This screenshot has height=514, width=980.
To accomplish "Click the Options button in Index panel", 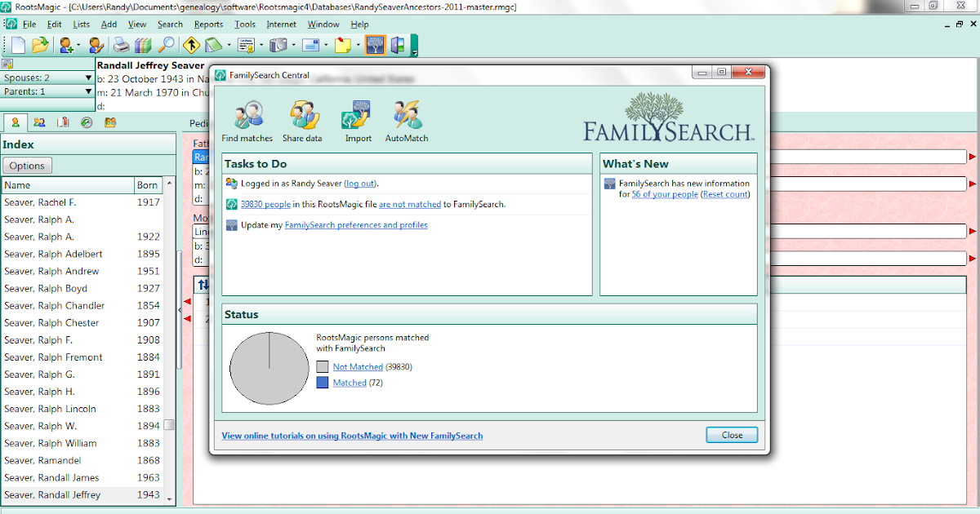I will (27, 166).
